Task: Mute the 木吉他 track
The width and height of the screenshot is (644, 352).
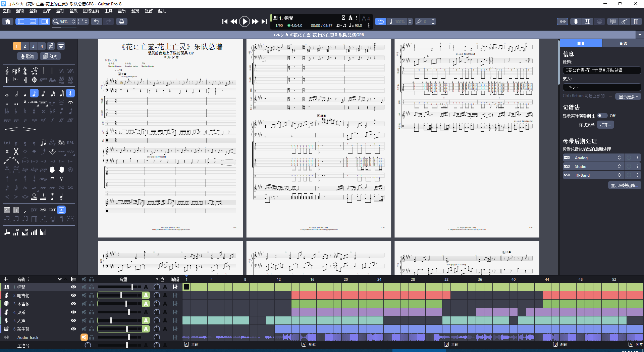Action: [x=84, y=304]
